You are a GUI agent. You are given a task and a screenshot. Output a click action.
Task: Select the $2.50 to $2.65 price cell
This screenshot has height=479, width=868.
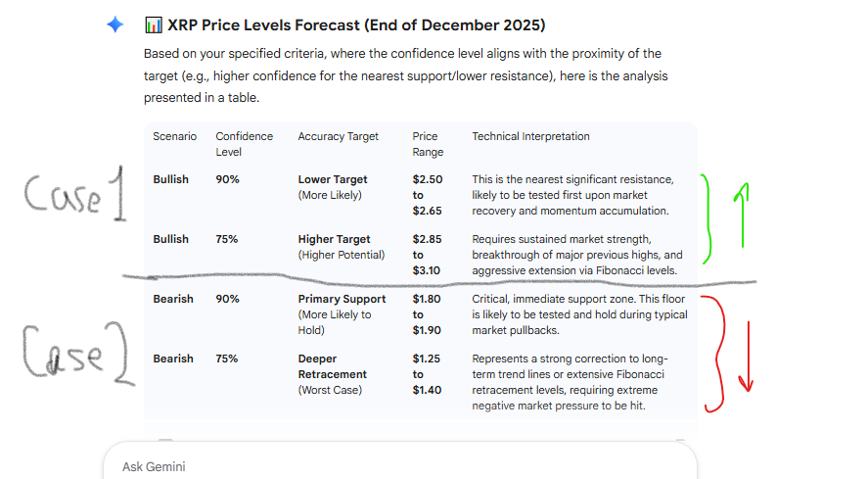[428, 195]
